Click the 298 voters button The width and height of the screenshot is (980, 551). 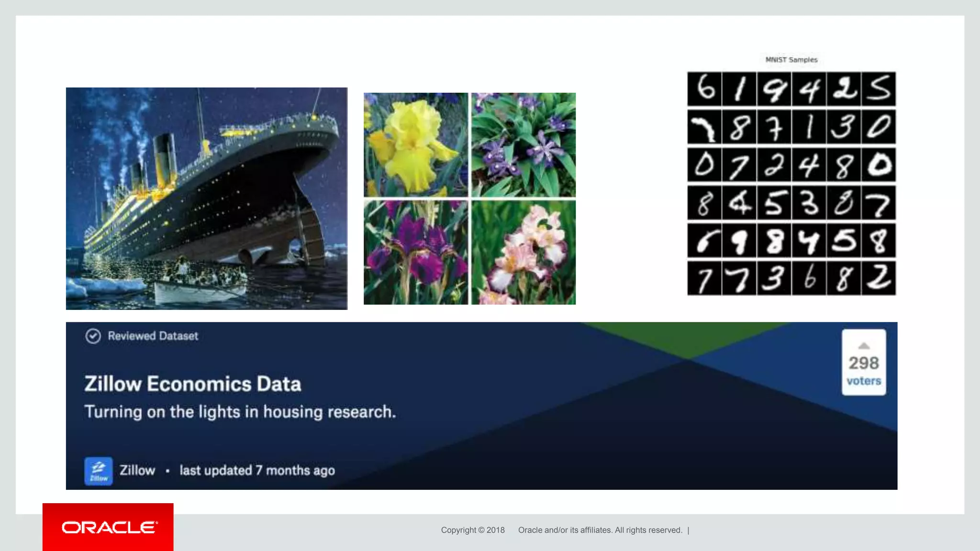point(864,362)
